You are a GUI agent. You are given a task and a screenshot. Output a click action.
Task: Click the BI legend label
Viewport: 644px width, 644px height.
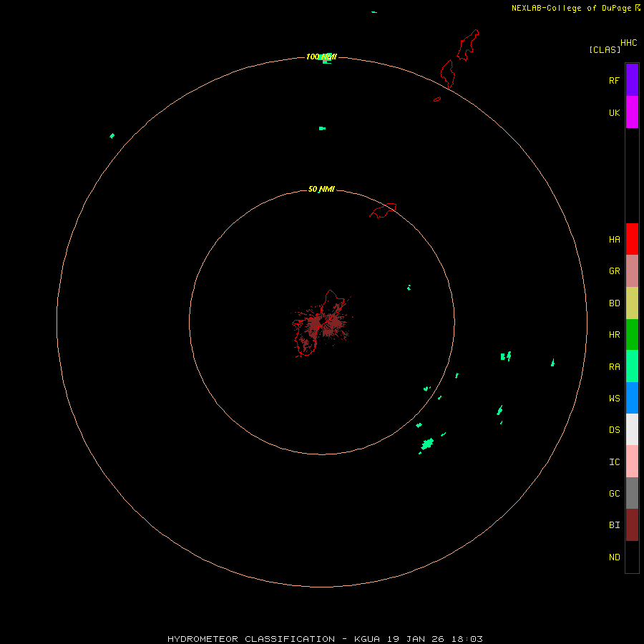614,525
